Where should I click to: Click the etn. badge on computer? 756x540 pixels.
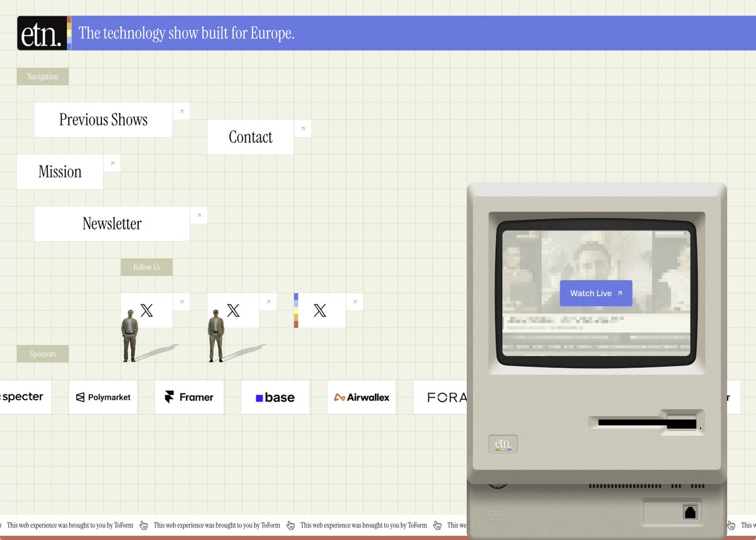click(503, 445)
